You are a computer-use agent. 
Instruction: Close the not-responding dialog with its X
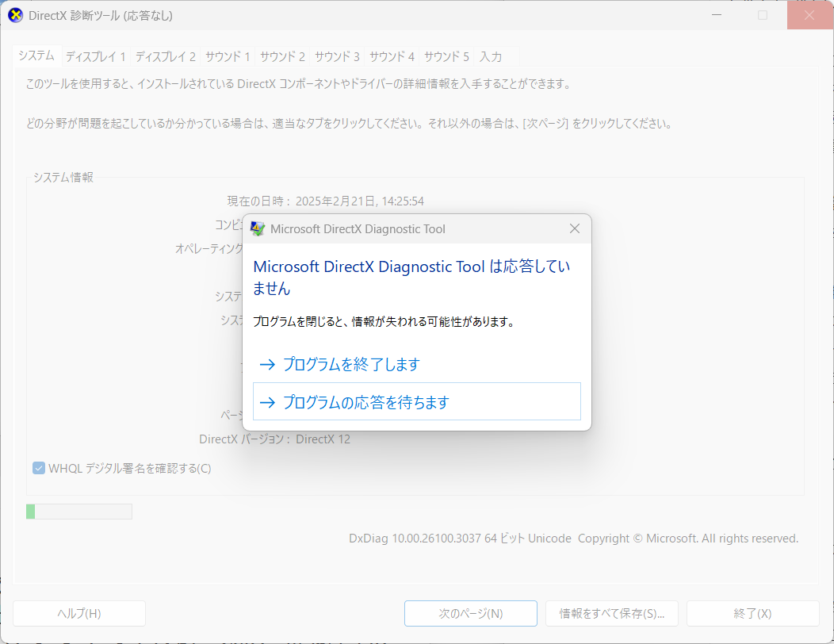pos(575,229)
